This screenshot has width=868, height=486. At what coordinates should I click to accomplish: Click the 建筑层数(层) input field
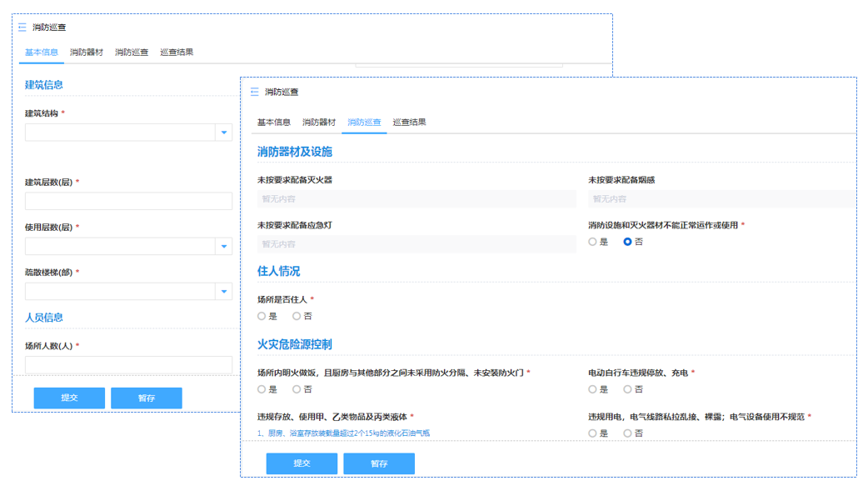(128, 201)
